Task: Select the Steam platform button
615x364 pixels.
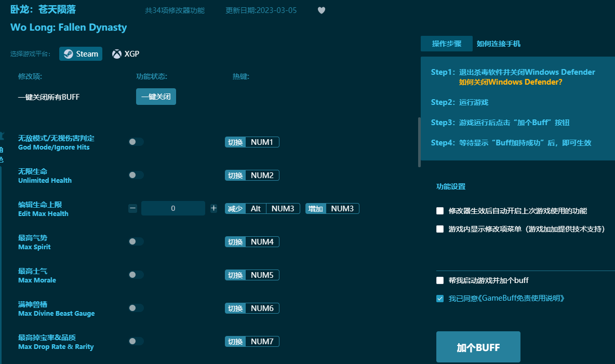Action: click(81, 53)
